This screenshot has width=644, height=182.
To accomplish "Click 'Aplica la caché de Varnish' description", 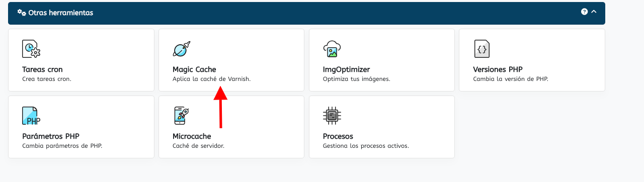I will click(x=211, y=79).
